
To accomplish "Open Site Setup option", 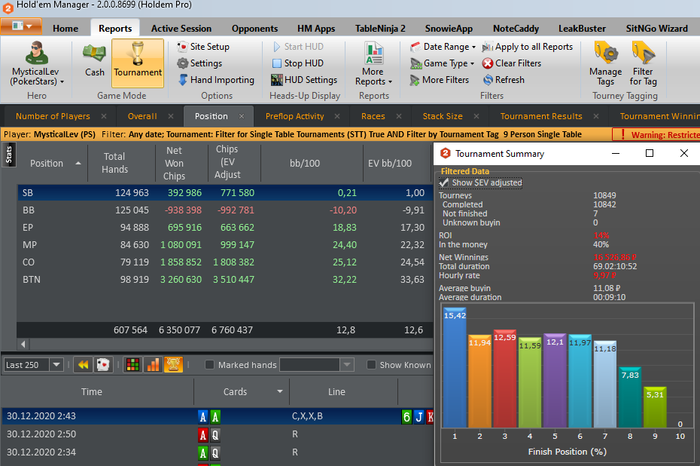I will (204, 46).
